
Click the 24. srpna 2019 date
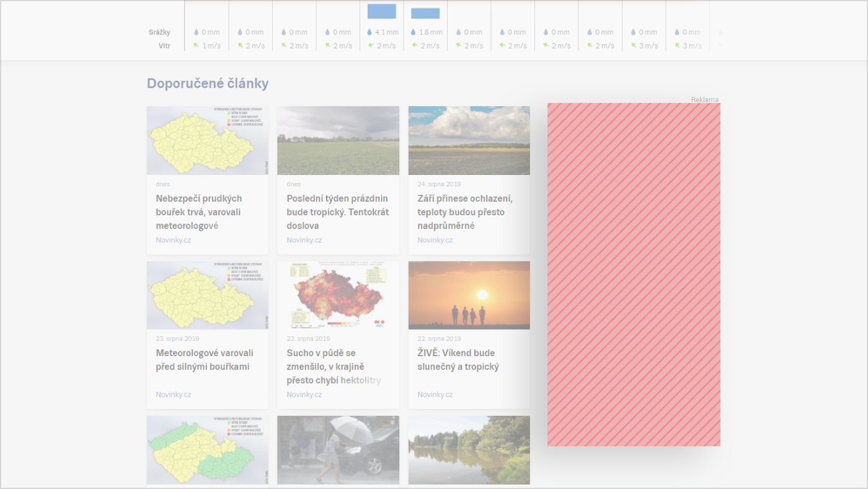click(439, 184)
